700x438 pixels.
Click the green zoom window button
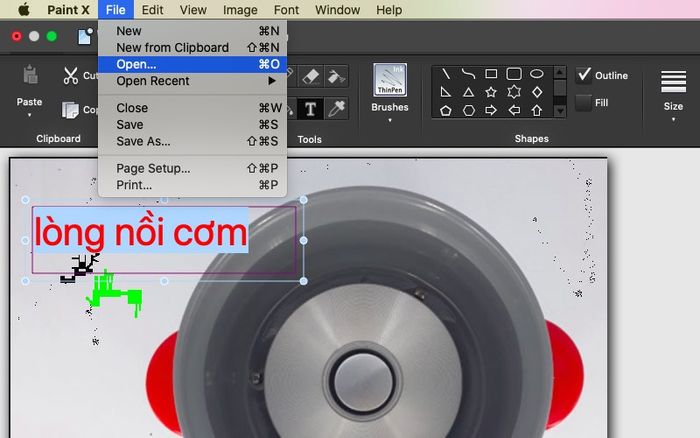[x=52, y=36]
